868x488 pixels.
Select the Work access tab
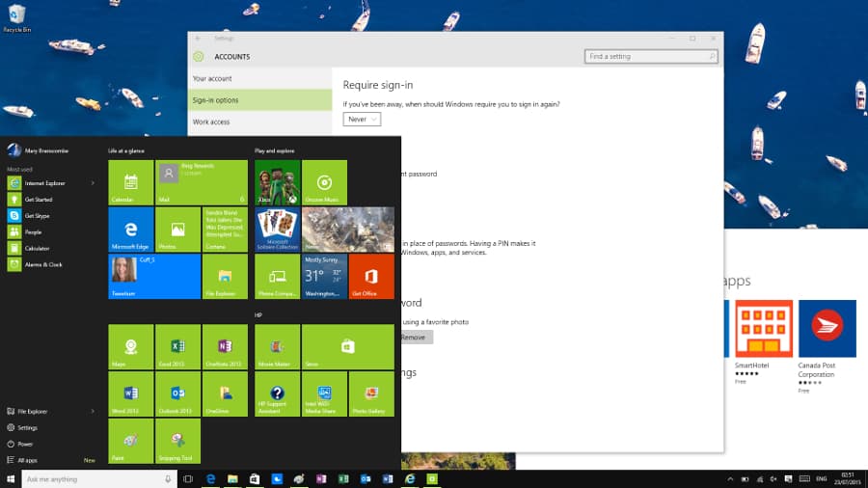(x=259, y=122)
